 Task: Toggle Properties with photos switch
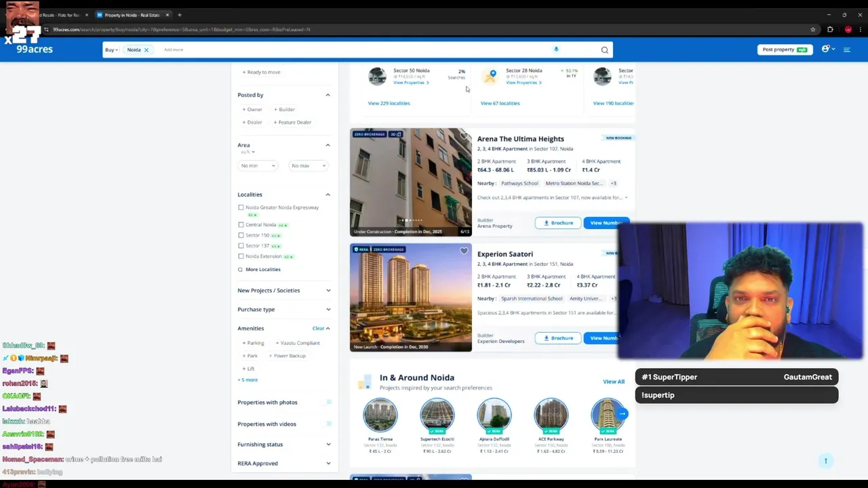tap(328, 403)
